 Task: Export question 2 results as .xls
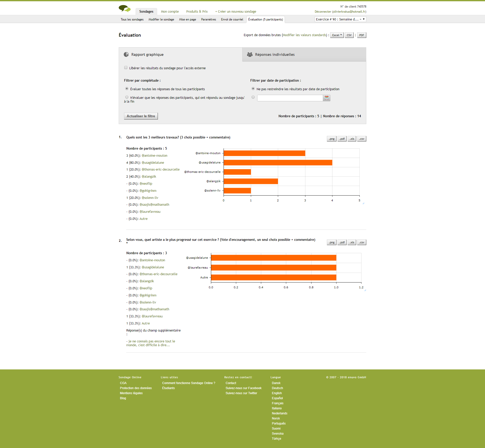tap(352, 242)
